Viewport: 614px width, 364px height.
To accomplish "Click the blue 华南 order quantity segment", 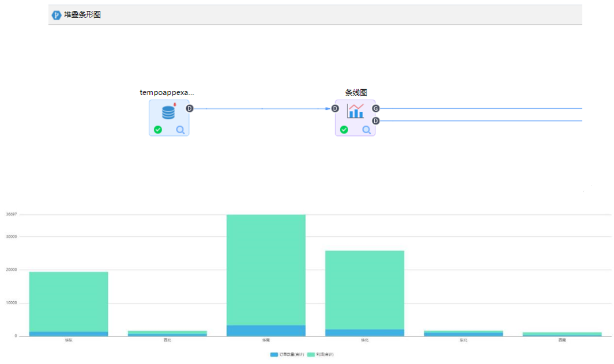I will tap(266, 331).
